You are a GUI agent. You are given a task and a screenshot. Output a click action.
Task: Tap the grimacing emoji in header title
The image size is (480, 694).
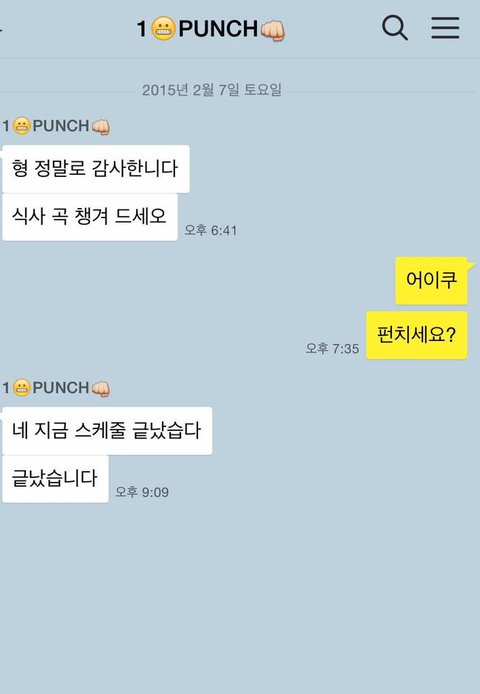pos(163,29)
